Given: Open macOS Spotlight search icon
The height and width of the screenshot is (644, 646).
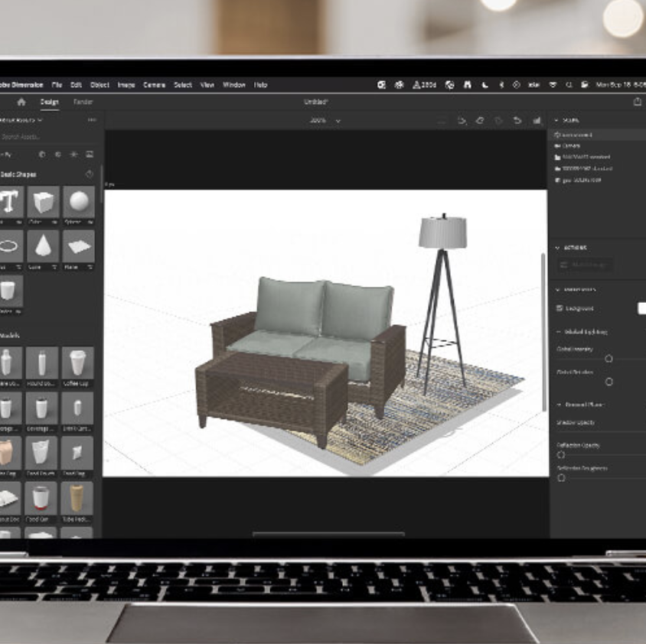Looking at the screenshot, I should coord(569,85).
